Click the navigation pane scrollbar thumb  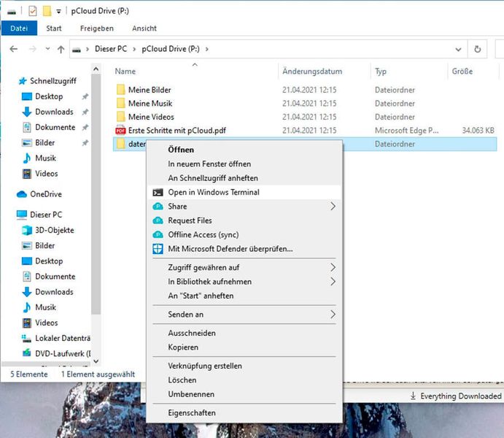(x=96, y=194)
